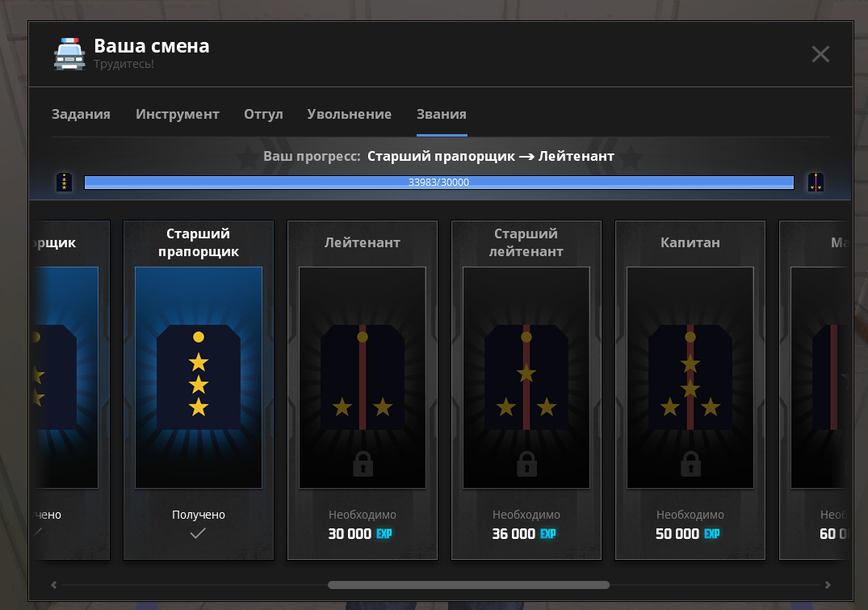
Task: Click the 33983/30000 progress bar
Action: coord(439,183)
